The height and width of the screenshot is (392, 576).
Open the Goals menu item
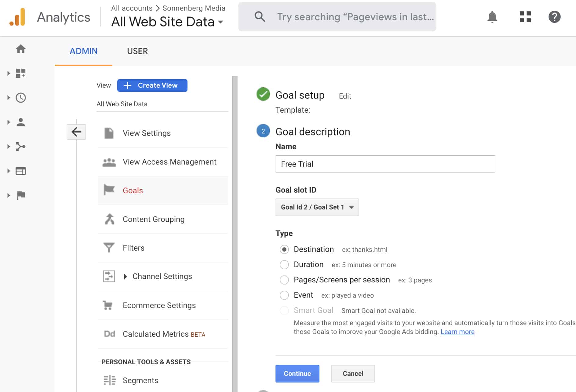click(x=133, y=190)
